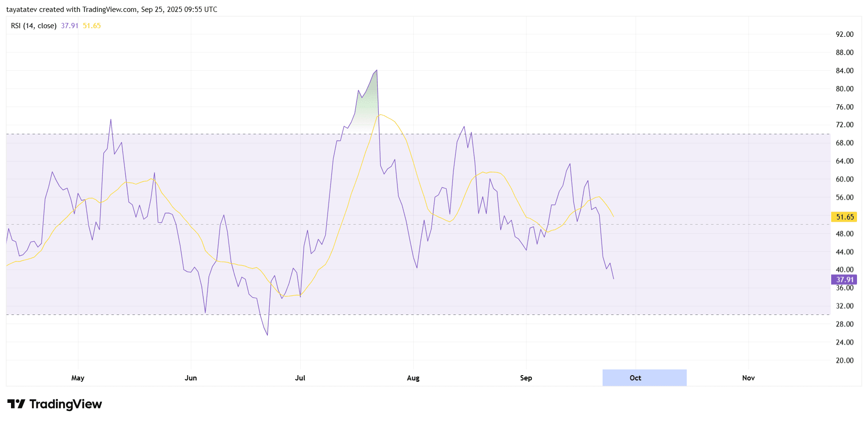Image resolution: width=868 pixels, height=422 pixels.
Task: Click the TradingView logo icon
Action: (x=16, y=404)
